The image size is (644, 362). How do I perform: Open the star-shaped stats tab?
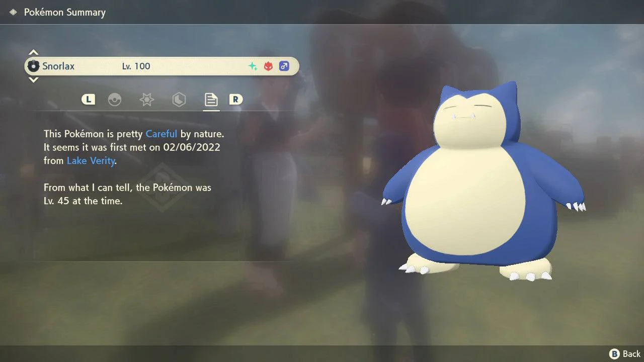146,100
